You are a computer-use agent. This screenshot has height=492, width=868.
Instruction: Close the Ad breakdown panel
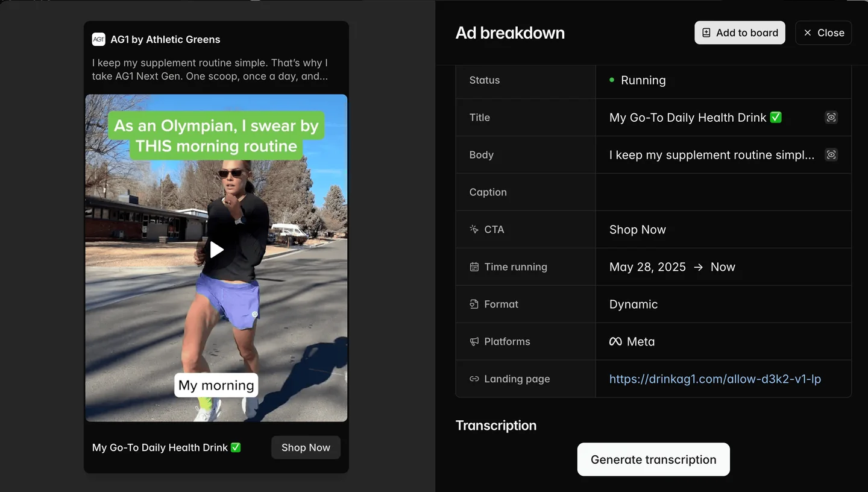(823, 33)
